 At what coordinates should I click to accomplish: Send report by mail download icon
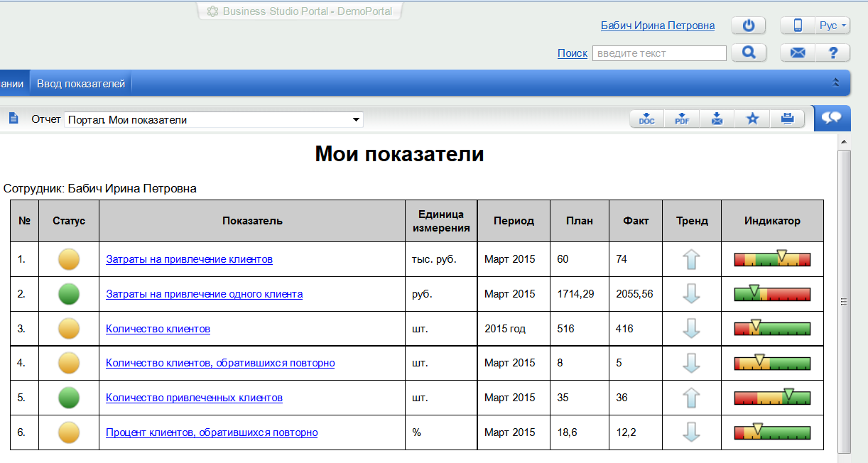tap(717, 119)
